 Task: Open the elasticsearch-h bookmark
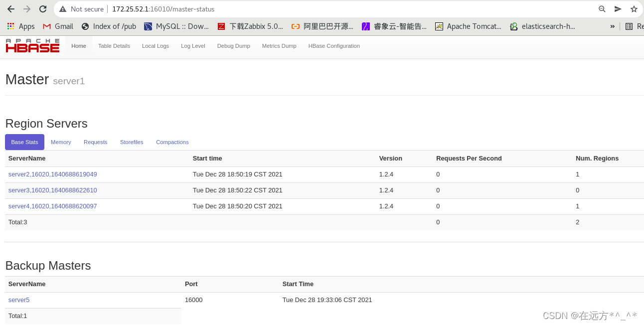[x=542, y=26]
